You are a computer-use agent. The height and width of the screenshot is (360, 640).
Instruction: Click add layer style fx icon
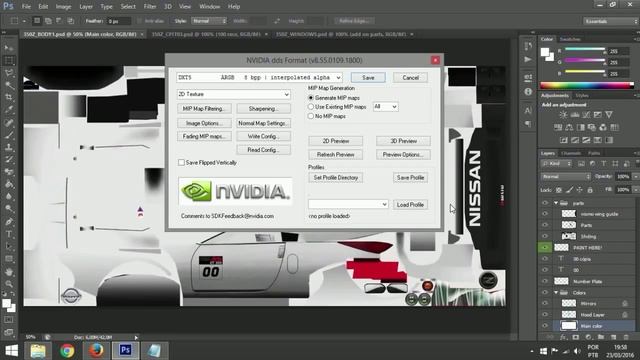[x=563, y=337]
